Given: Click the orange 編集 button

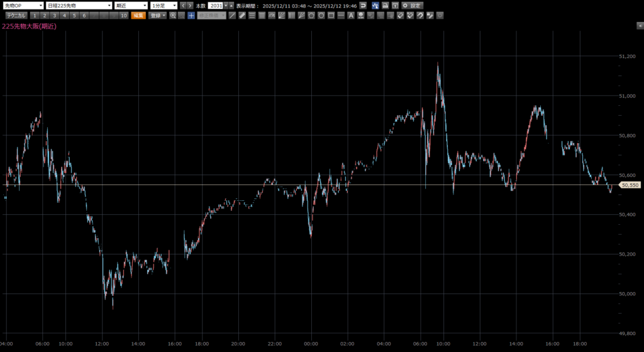Looking at the screenshot, I should point(138,15).
